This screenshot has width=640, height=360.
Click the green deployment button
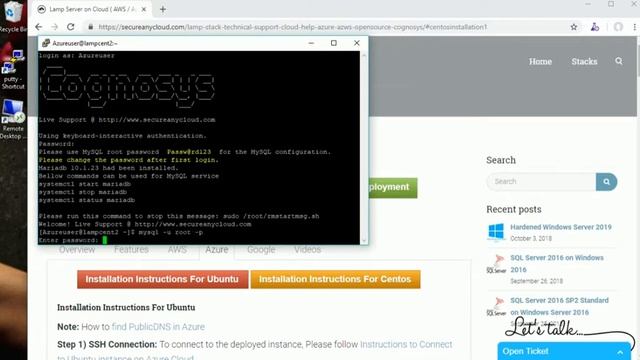pos(393,187)
